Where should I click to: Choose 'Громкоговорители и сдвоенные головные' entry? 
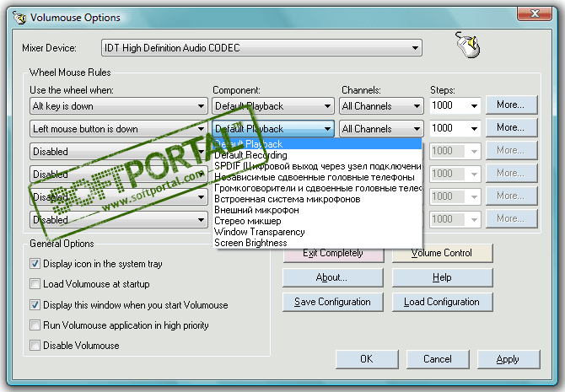(317, 188)
